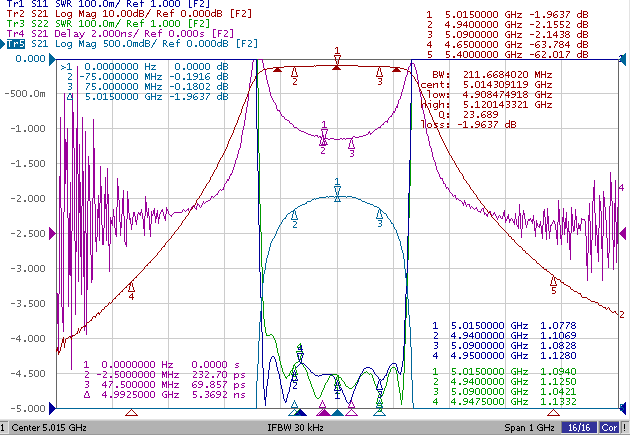Click the Cor correction status indicator
The width and height of the screenshot is (630, 435).
(610, 428)
